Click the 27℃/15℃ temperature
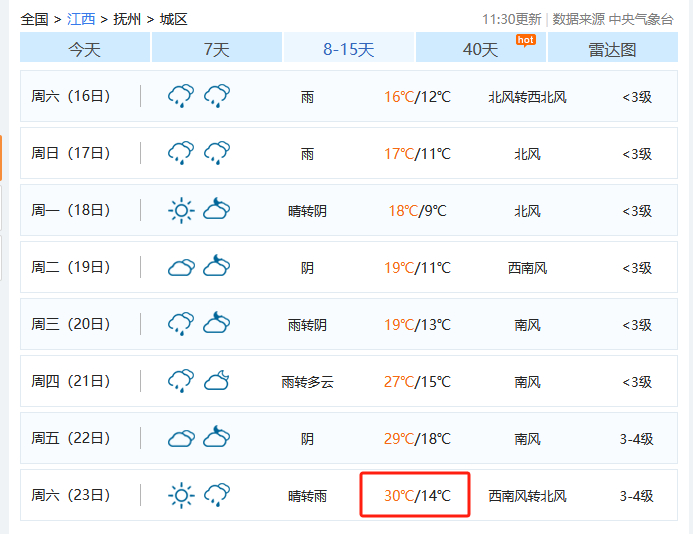This screenshot has width=693, height=534. click(417, 381)
